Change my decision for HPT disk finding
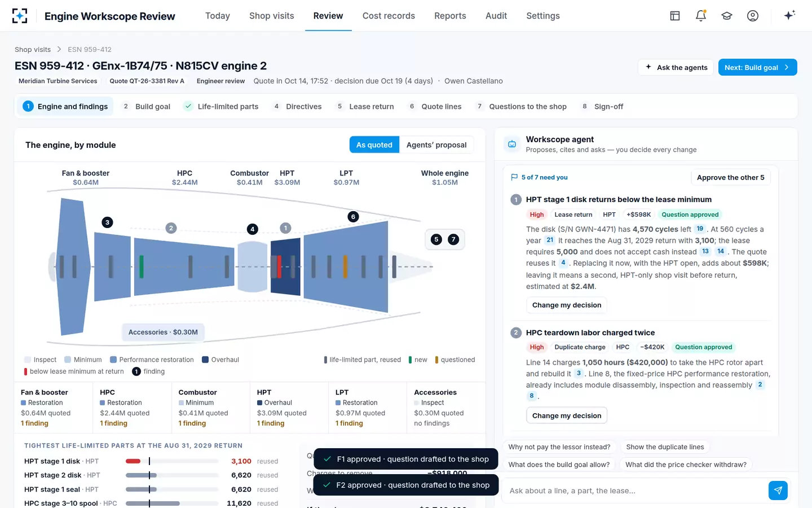This screenshot has width=812, height=508. point(567,305)
